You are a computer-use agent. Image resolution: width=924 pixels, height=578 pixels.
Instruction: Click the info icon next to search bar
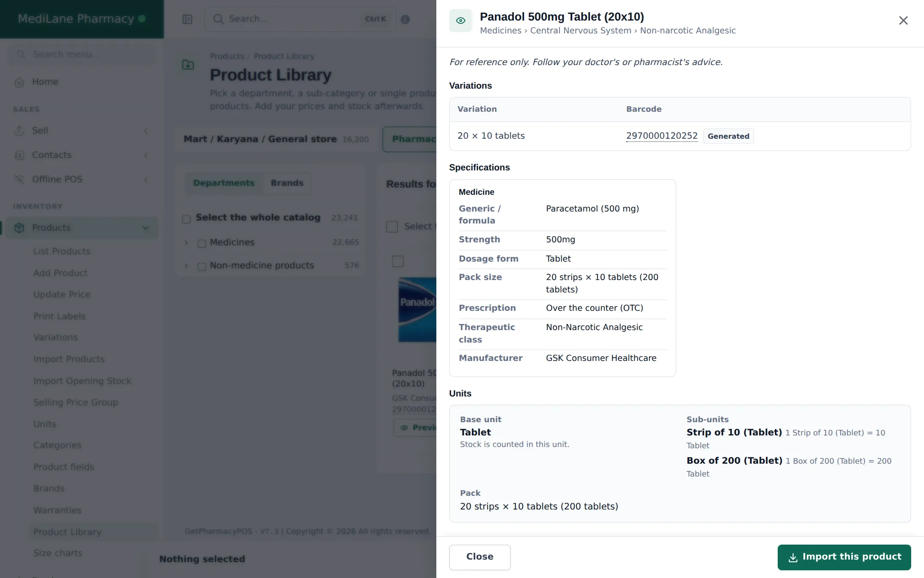coord(405,19)
